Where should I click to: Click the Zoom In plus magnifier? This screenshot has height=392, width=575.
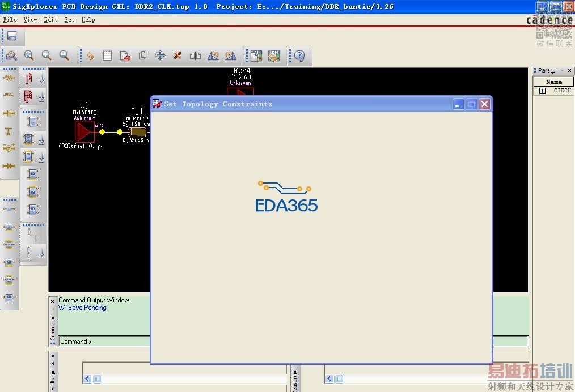(46, 56)
